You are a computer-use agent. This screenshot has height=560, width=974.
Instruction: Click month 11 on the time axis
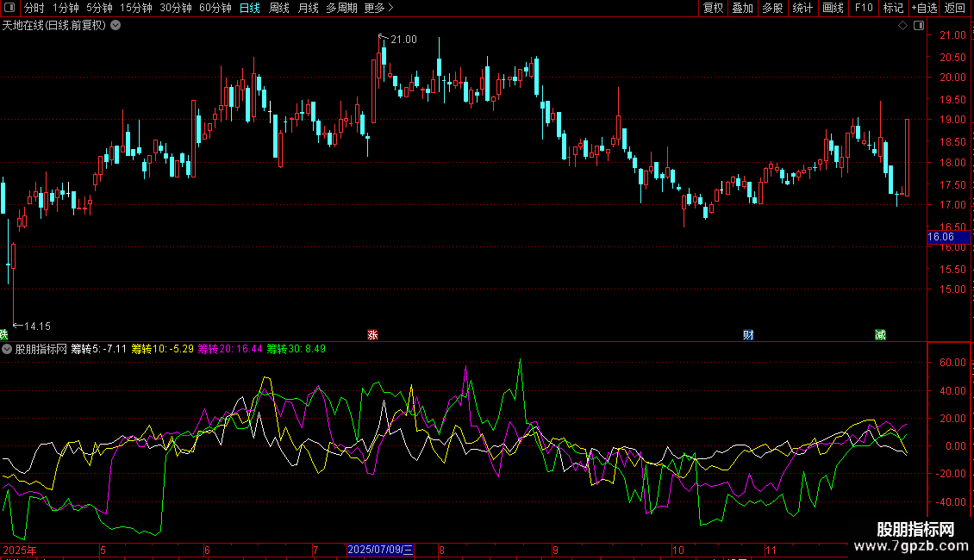(771, 550)
